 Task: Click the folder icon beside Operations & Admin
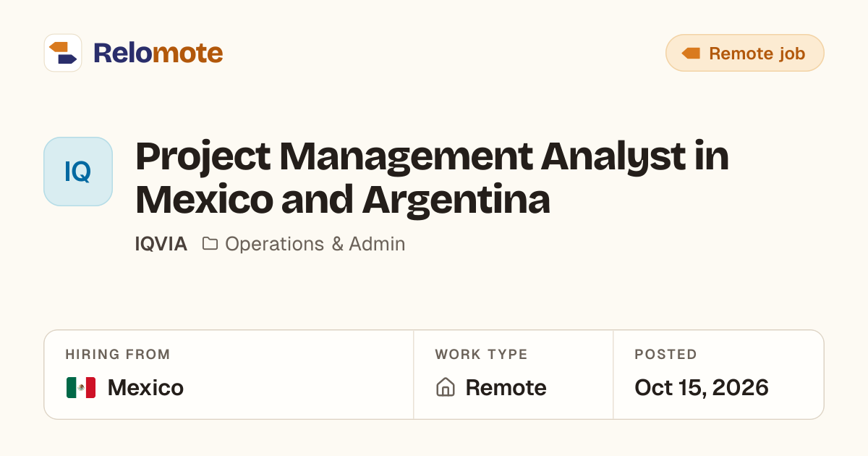[x=210, y=243]
